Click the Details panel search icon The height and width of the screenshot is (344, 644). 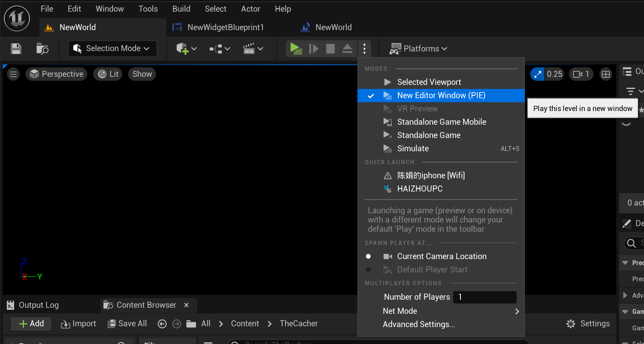(632, 243)
